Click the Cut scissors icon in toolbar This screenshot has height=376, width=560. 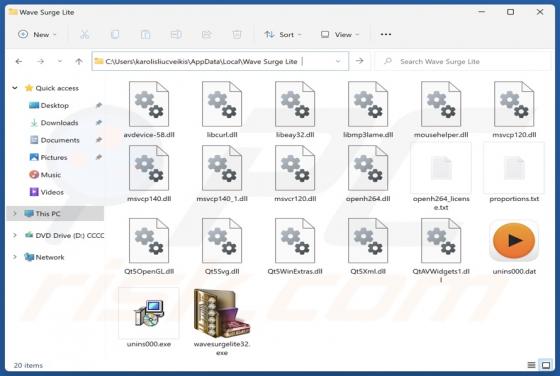pyautogui.click(x=85, y=35)
